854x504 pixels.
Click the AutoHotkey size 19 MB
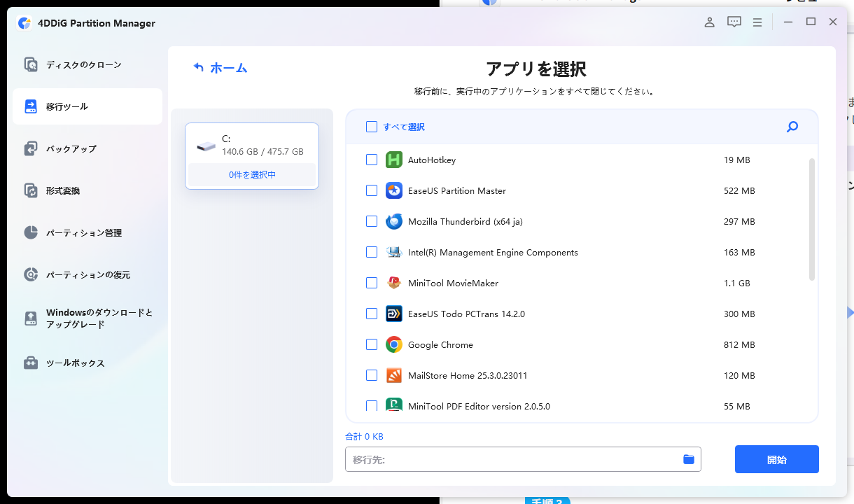[737, 160]
